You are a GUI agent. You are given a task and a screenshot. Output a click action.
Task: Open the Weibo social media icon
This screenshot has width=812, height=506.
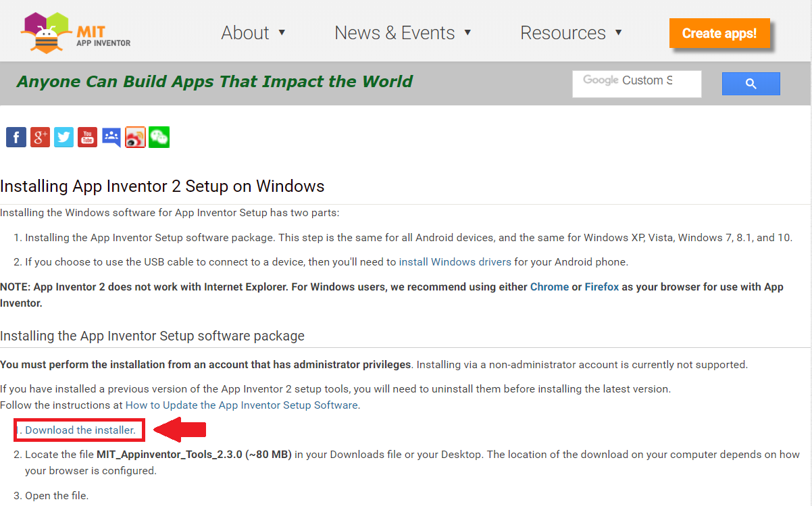134,137
